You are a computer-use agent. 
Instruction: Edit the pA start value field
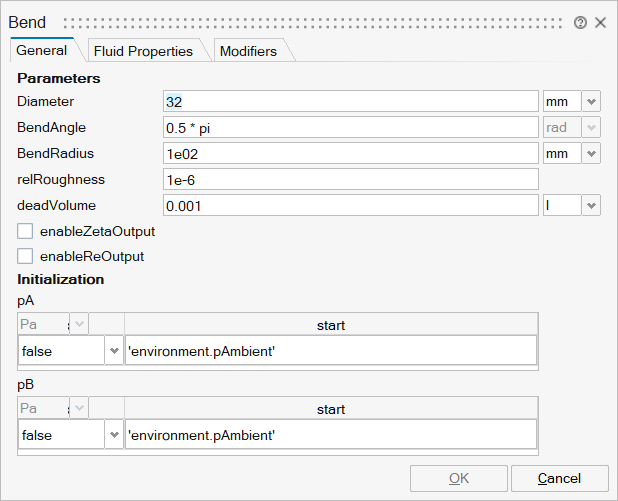(x=330, y=351)
